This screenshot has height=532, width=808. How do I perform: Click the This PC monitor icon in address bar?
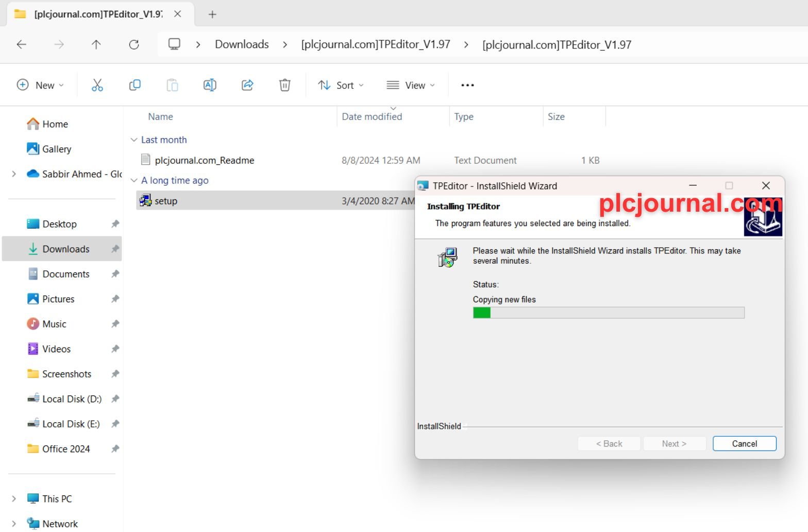click(174, 44)
